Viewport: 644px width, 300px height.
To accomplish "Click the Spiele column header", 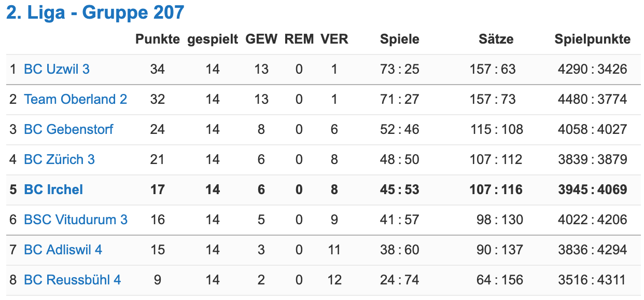I will coord(399,39).
